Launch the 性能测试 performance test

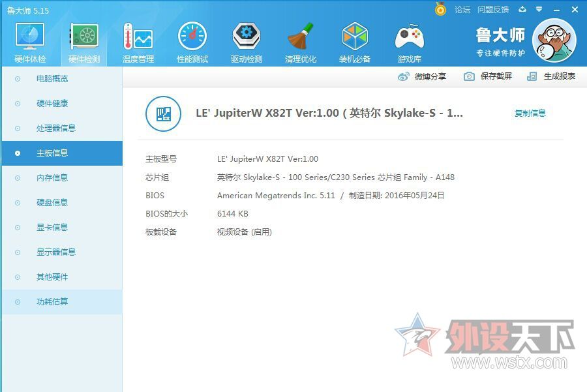192,42
